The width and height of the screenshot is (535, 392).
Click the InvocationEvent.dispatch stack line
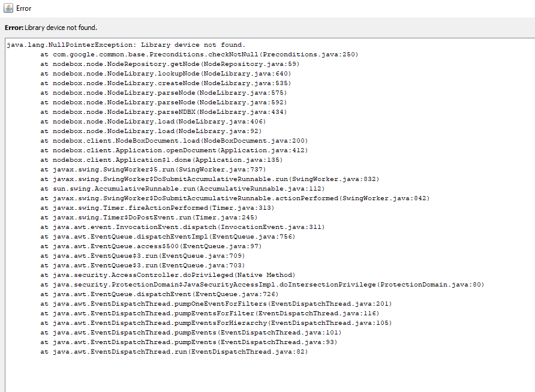(182, 227)
